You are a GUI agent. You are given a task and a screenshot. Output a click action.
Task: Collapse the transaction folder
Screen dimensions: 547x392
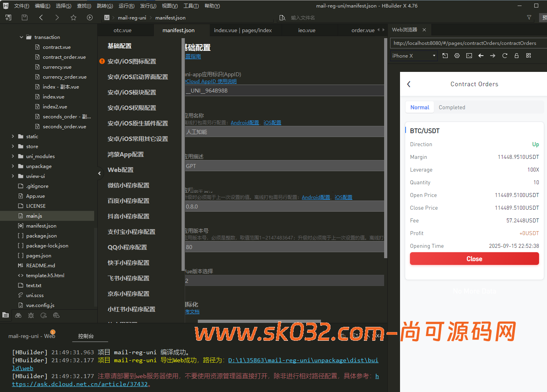(x=21, y=37)
